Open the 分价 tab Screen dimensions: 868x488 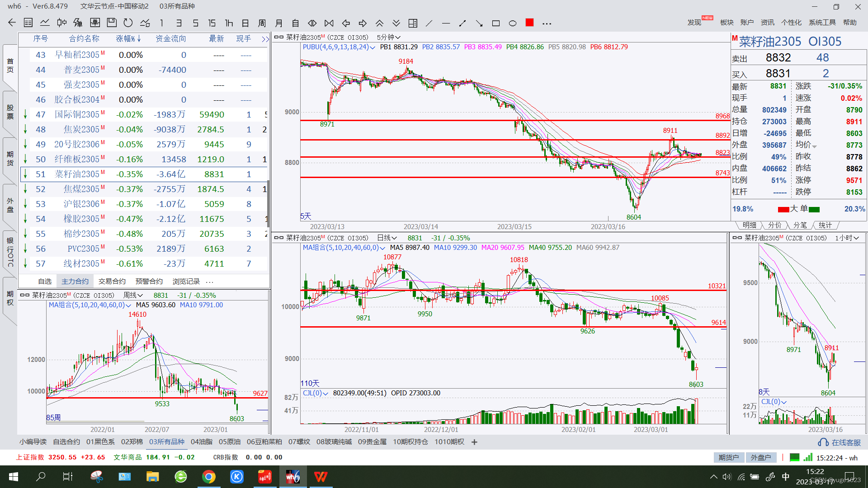coord(774,225)
